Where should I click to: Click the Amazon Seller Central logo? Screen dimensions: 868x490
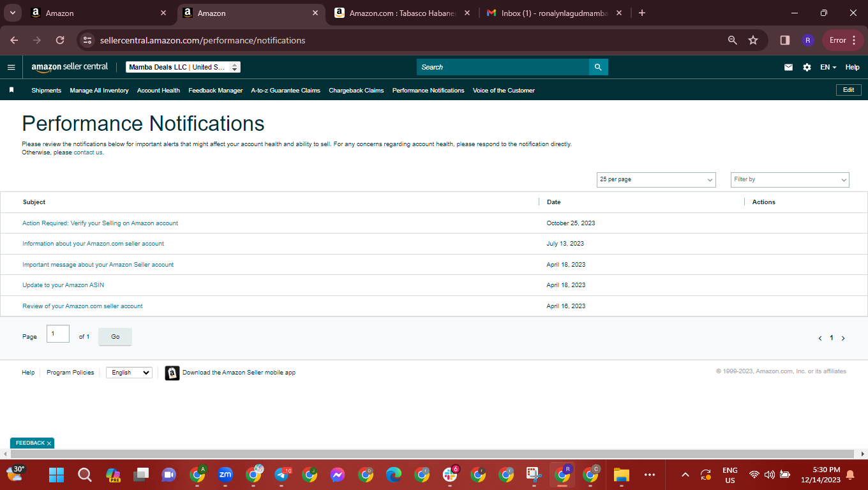pyautogui.click(x=70, y=67)
